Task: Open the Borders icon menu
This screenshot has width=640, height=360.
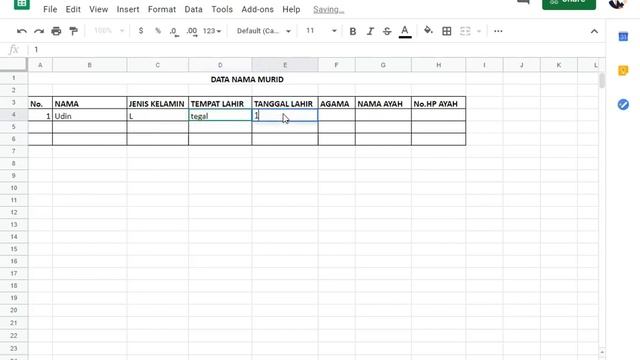Action: click(447, 31)
